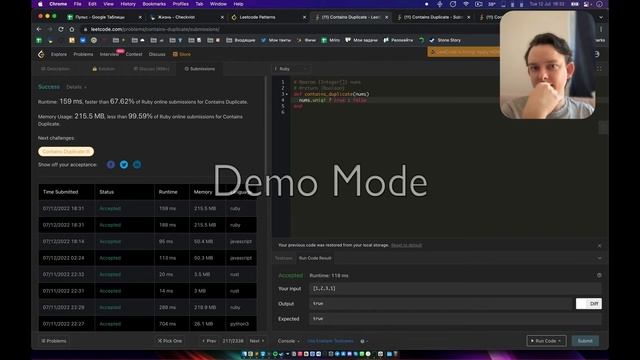This screenshot has width=640, height=360.
Task: Click the LeetCode logo icon
Action: (41, 54)
